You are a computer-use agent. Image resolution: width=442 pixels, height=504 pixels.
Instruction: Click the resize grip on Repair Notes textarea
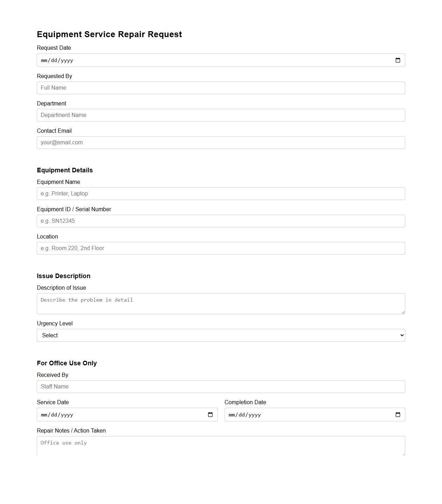(403, 454)
